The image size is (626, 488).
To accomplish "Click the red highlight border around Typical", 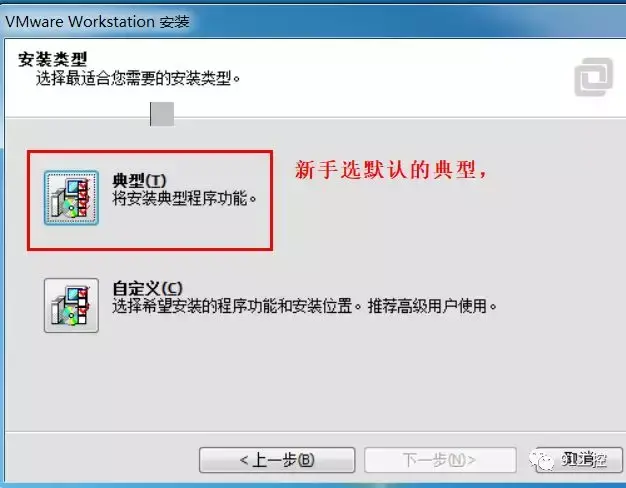I will pos(150,152).
